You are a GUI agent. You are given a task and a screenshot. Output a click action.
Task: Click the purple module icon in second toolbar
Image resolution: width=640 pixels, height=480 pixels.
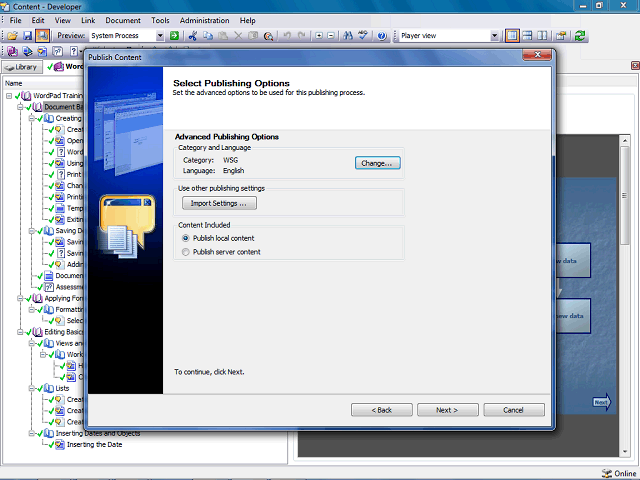pos(12,51)
